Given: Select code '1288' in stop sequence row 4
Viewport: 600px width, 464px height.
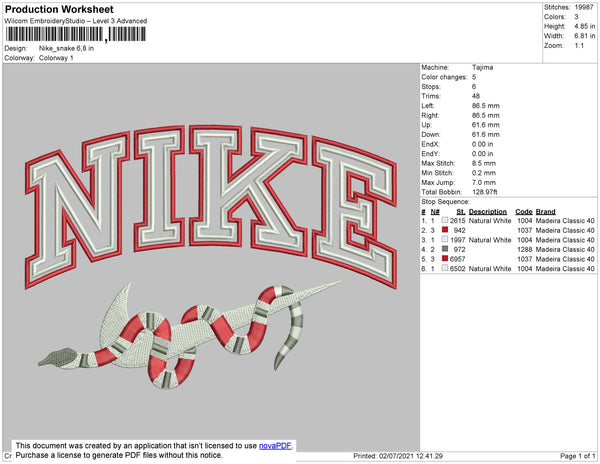Looking at the screenshot, I should [524, 249].
